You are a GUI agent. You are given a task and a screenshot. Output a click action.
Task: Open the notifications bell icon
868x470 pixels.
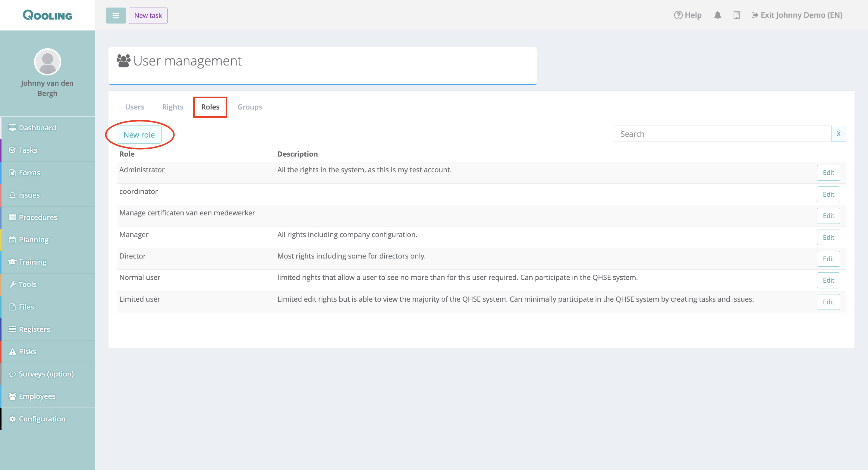coord(717,15)
